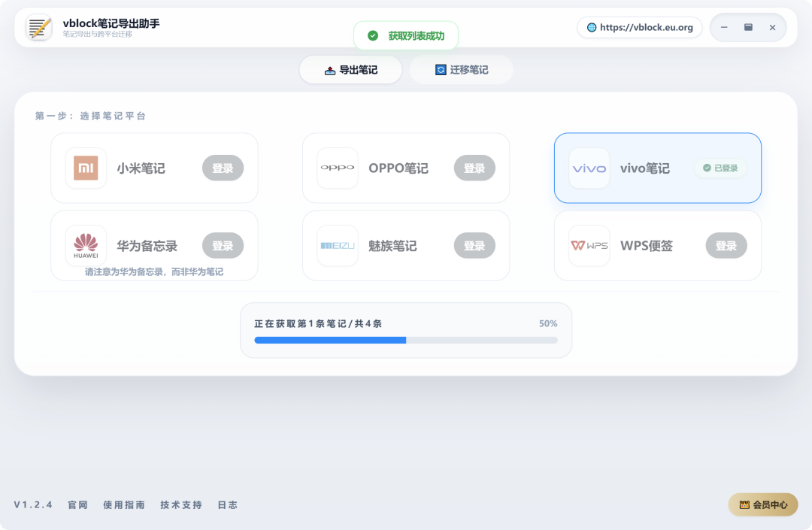Open the 日志 footer link

(x=227, y=504)
